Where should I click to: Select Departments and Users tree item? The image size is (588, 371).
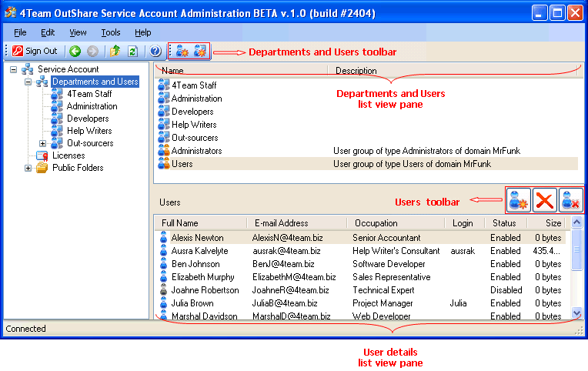(95, 82)
